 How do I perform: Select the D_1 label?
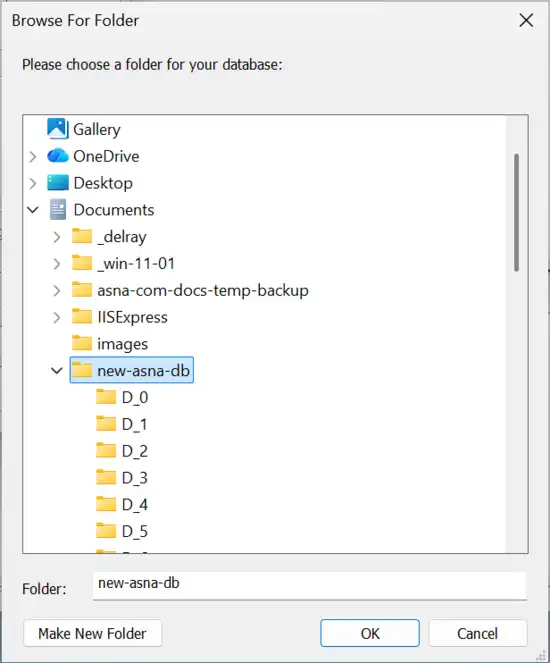click(x=134, y=424)
